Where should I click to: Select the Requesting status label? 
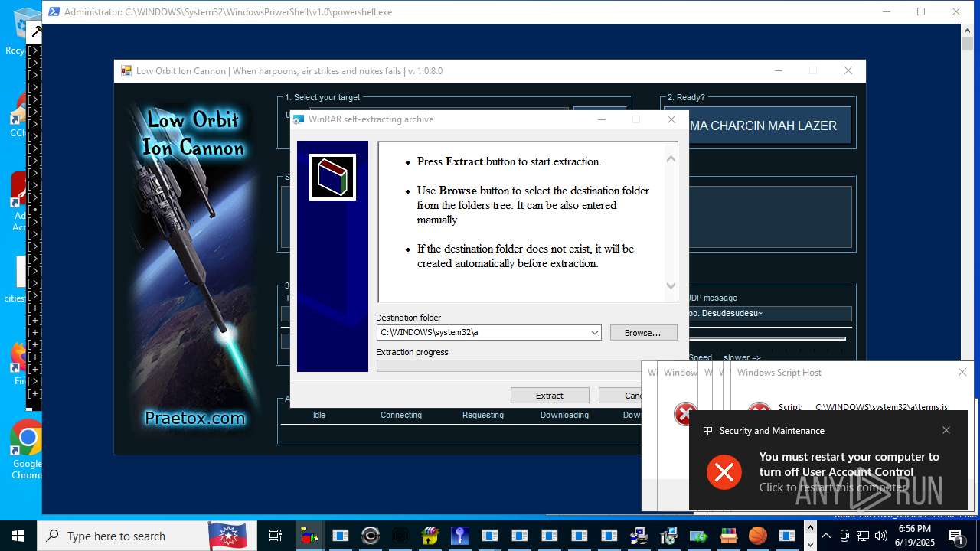point(483,415)
